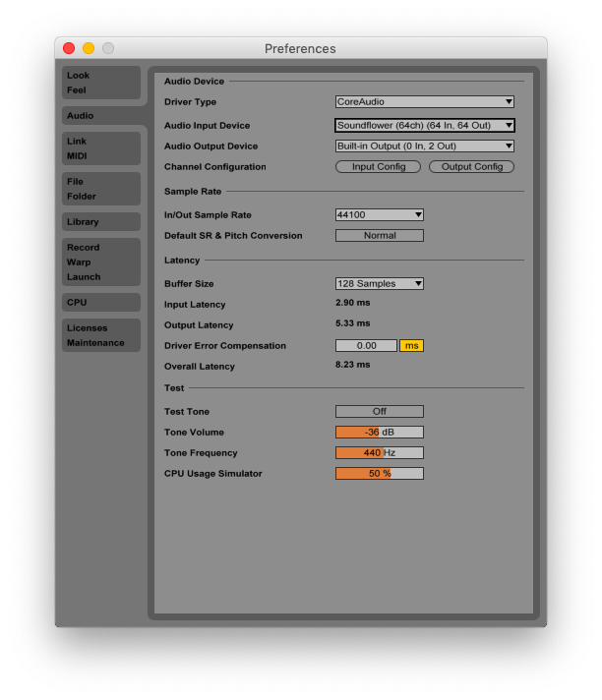Viewport: 602px width, 700px height.
Task: Click the Test section heading
Action: coord(174,388)
